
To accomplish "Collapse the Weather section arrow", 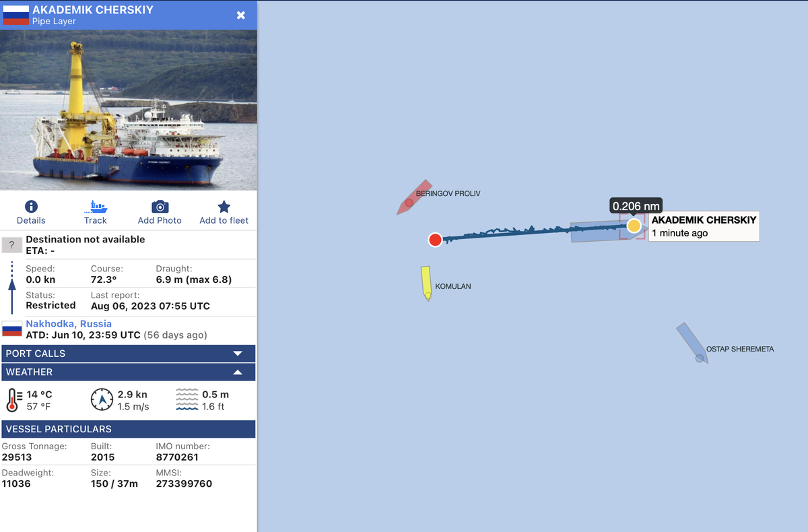I will 238,372.
